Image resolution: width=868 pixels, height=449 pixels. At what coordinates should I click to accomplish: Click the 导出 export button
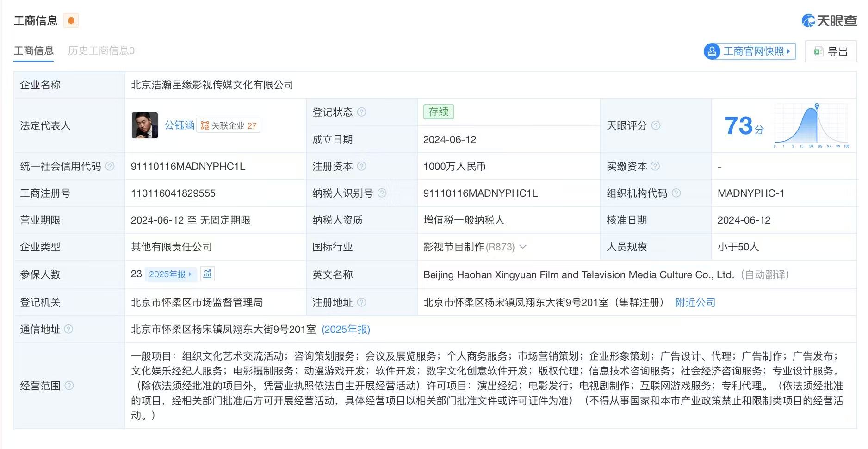point(831,51)
